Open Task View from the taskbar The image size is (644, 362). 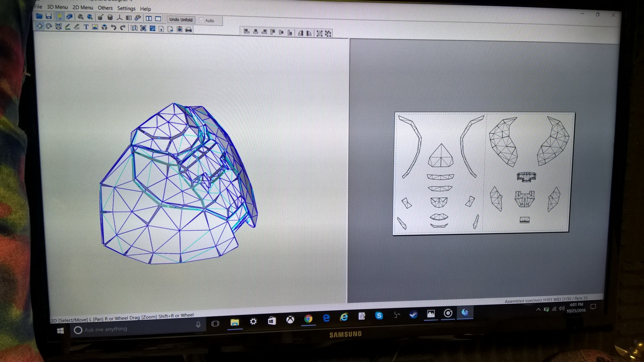click(215, 323)
